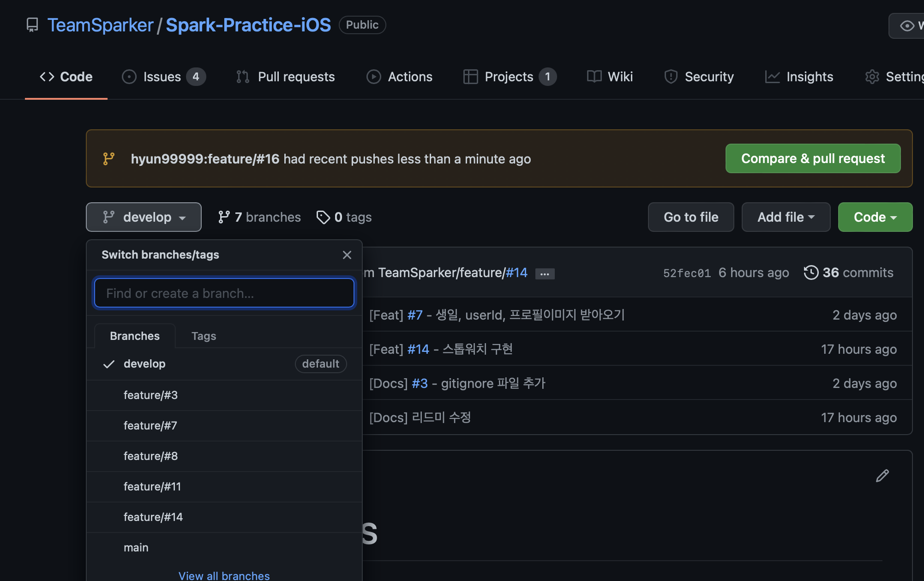The width and height of the screenshot is (924, 581).
Task: Click the repository icon beside TeamSparker
Action: pos(32,25)
